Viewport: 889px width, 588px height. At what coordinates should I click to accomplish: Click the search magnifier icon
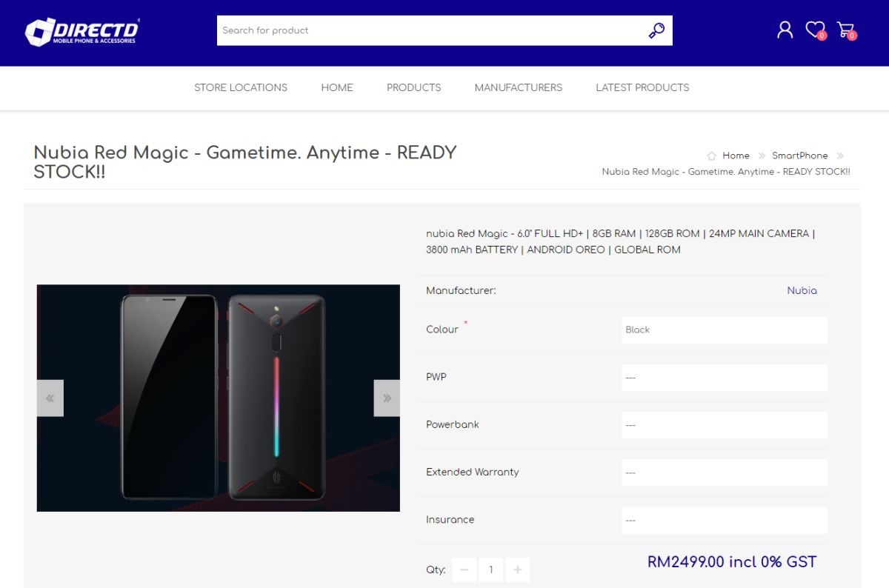[656, 30]
